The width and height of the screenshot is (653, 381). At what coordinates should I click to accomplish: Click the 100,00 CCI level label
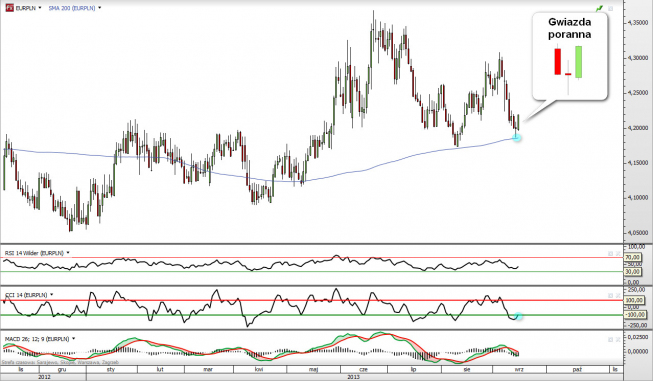pyautogui.click(x=635, y=300)
